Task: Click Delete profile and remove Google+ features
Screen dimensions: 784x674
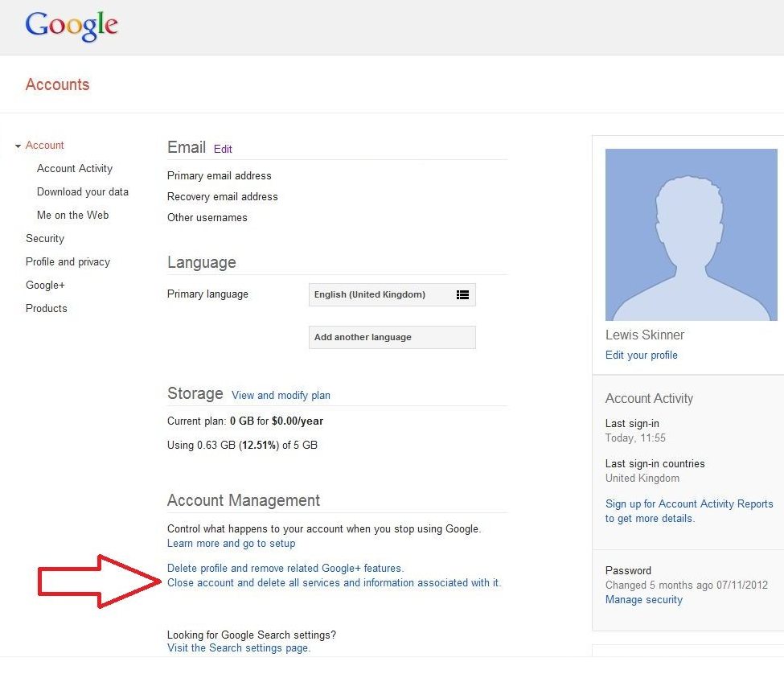Action: [285, 569]
